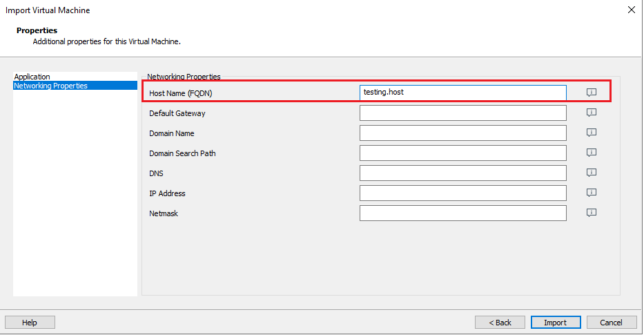Show the Netmask info icon tooltip
The image size is (644, 335).
pos(591,213)
